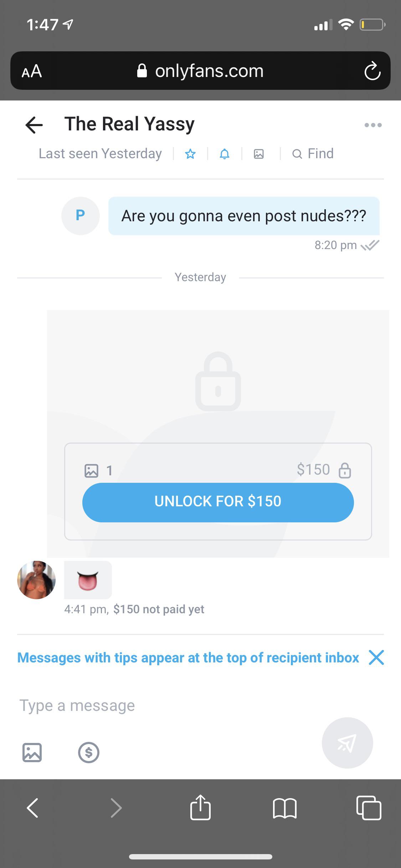401x868 pixels.
Task: Open the Safari share sheet
Action: [x=200, y=807]
